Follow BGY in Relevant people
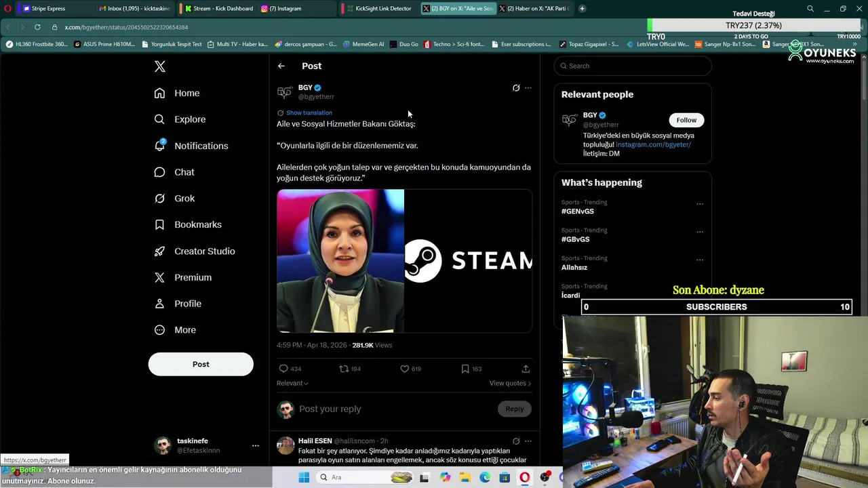The width and height of the screenshot is (868, 488). click(x=686, y=120)
